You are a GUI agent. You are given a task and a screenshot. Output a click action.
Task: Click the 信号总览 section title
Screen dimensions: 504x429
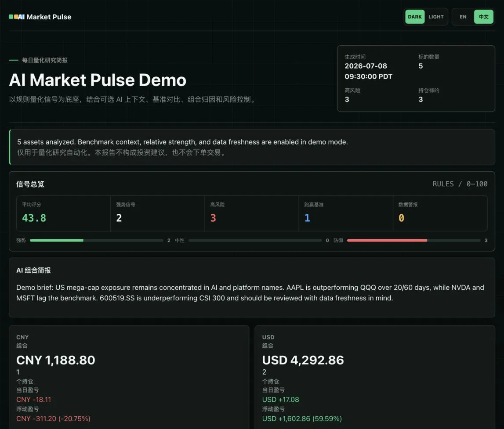click(x=30, y=184)
